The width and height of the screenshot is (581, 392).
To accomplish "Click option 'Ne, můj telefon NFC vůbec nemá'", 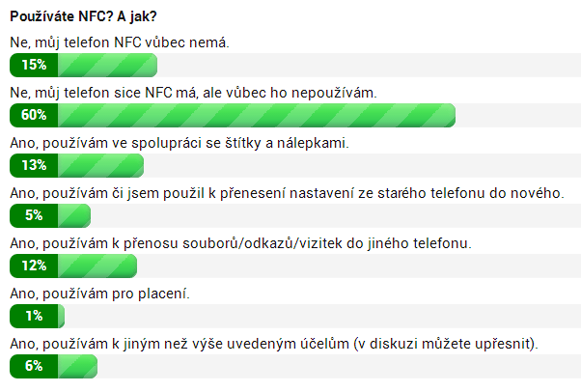I will coord(120,42).
